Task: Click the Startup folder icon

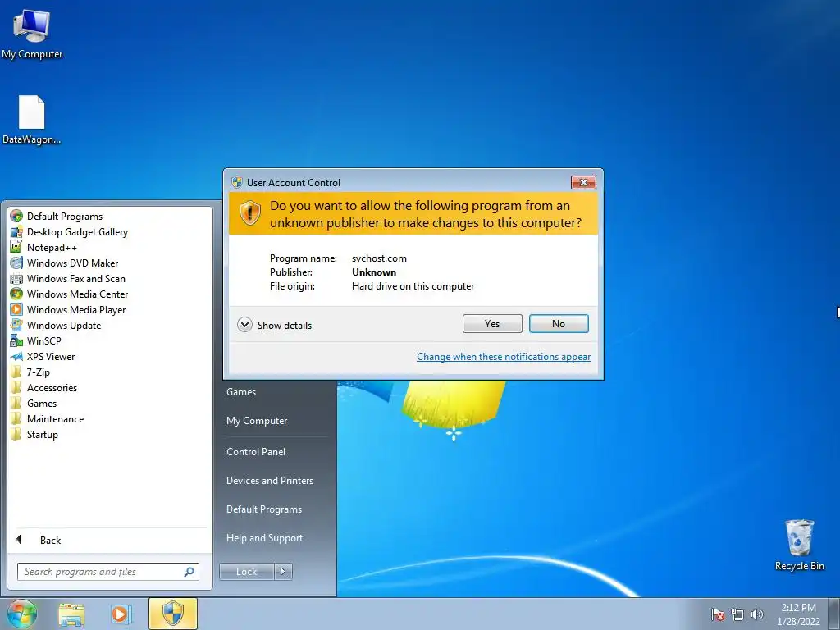Action: tap(16, 434)
